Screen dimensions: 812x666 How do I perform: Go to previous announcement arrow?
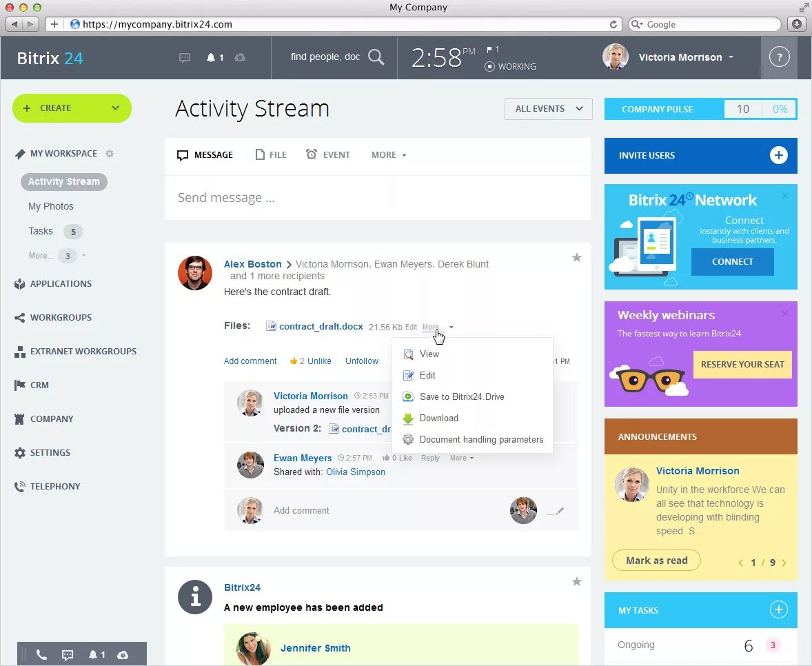740,563
